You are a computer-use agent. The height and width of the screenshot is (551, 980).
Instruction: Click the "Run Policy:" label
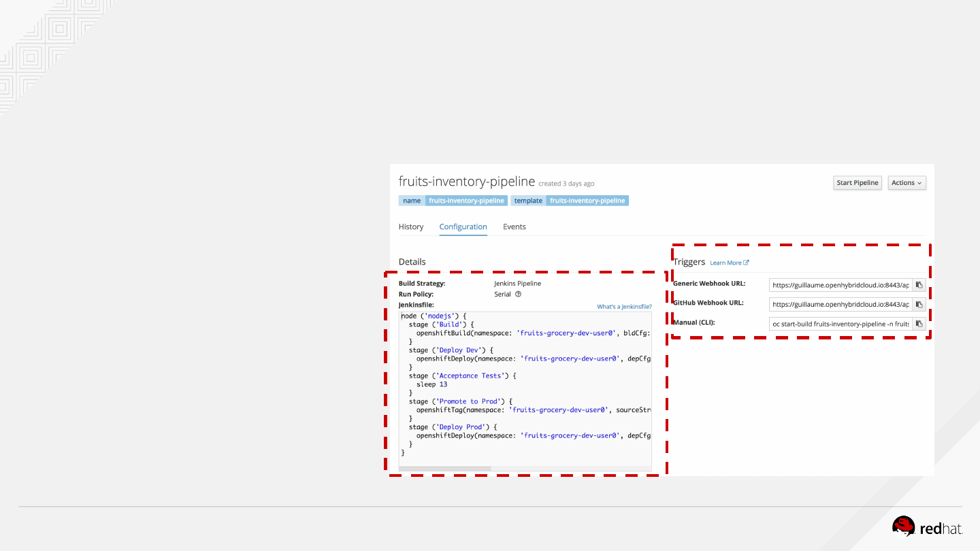click(x=416, y=295)
